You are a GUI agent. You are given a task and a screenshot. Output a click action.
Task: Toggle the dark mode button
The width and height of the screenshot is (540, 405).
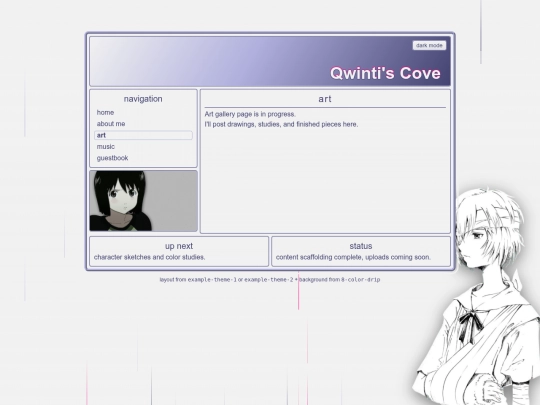click(429, 45)
